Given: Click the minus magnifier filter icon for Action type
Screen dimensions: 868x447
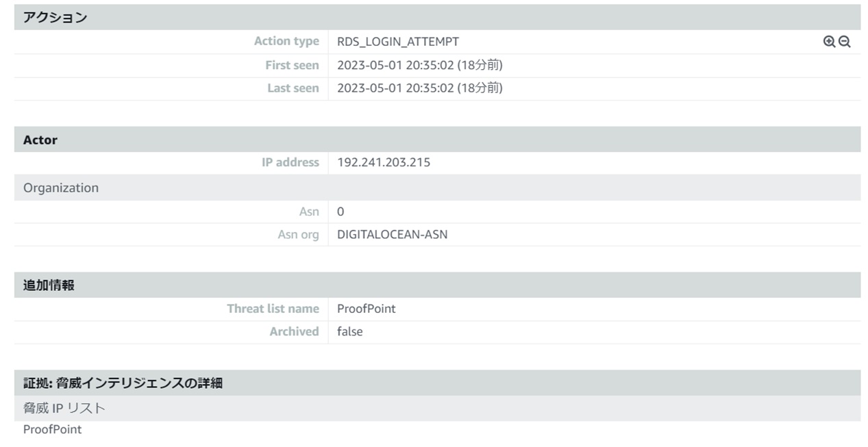Looking at the screenshot, I should click(845, 42).
